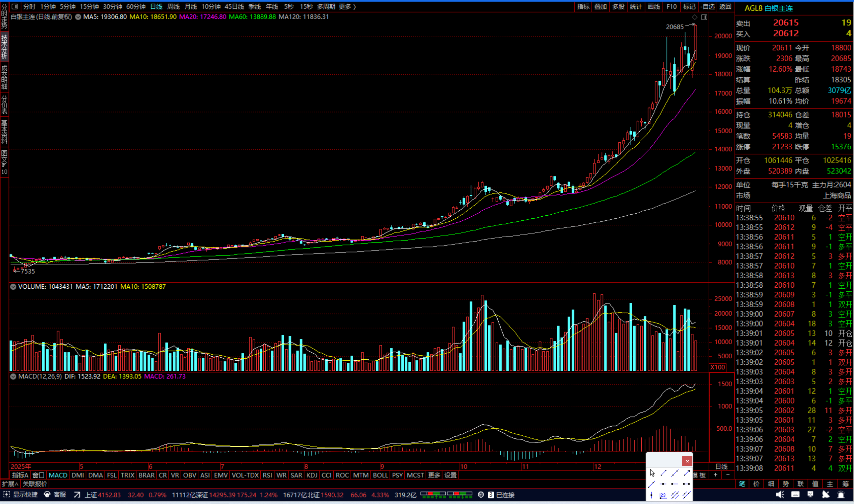This screenshot has height=504, width=854.
Task: Click the speaker sound icon
Action: pyautogui.click(x=780, y=495)
